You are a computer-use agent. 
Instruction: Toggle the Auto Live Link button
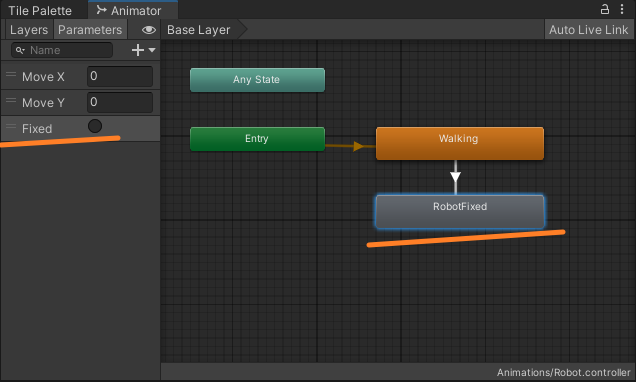coord(589,30)
